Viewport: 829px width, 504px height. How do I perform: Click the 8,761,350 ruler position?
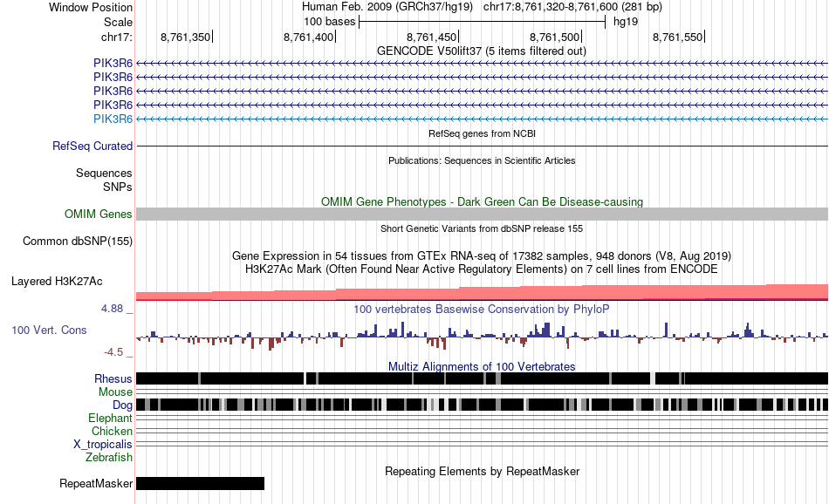pyautogui.click(x=186, y=37)
